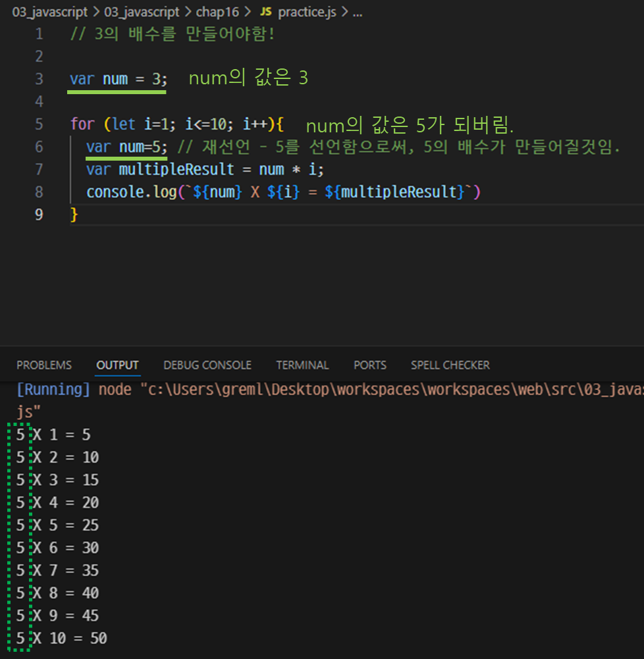This screenshot has height=659, width=644.
Task: Click the 'for (let i=1; i<=10; i++){' line
Action: [x=177, y=124]
